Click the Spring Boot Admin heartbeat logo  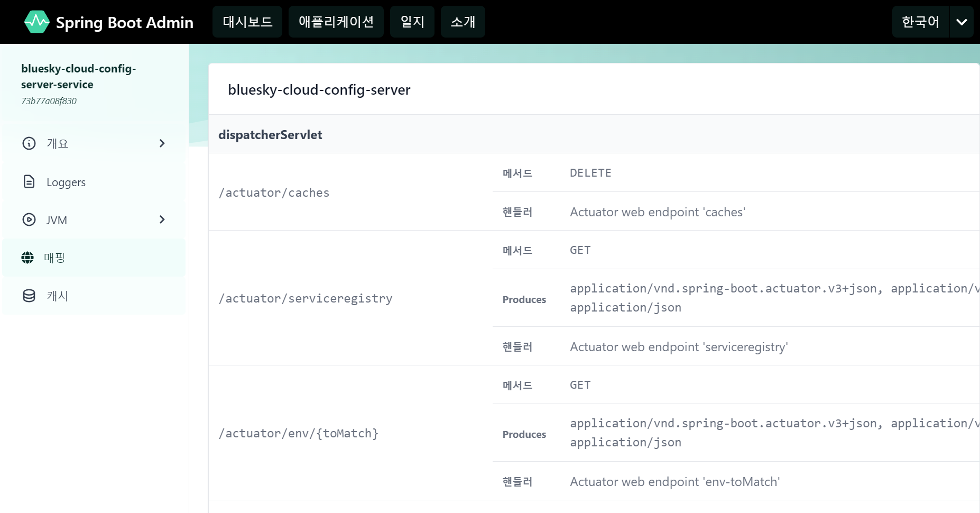click(x=37, y=22)
